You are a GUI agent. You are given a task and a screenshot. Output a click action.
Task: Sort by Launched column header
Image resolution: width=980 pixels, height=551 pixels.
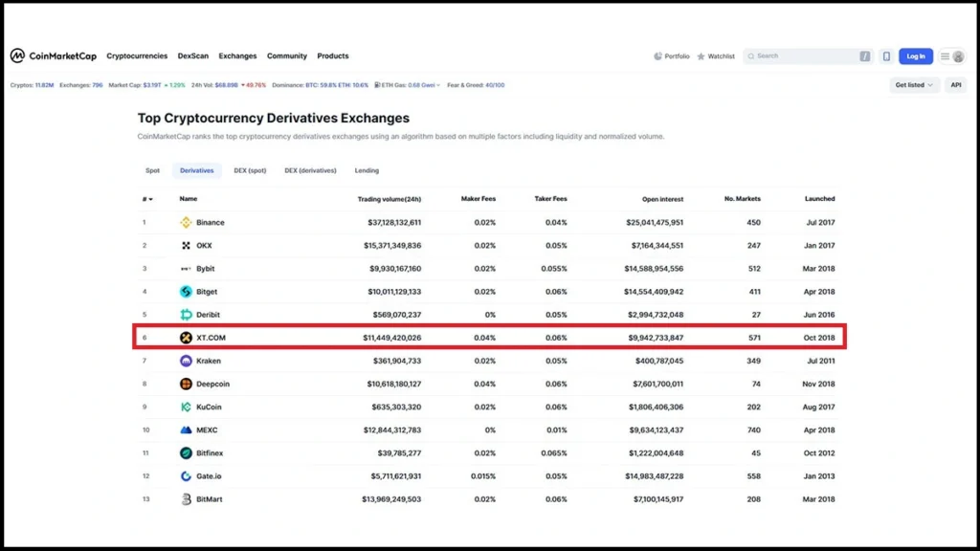pos(819,199)
